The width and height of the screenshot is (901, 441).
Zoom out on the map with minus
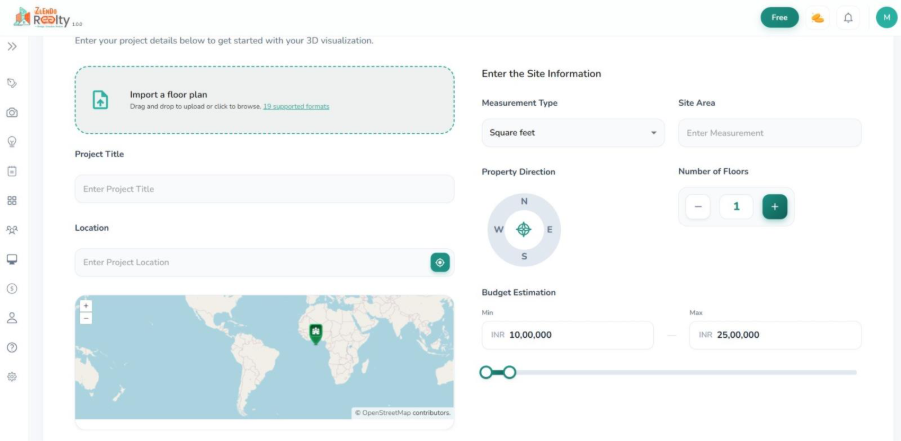click(86, 318)
